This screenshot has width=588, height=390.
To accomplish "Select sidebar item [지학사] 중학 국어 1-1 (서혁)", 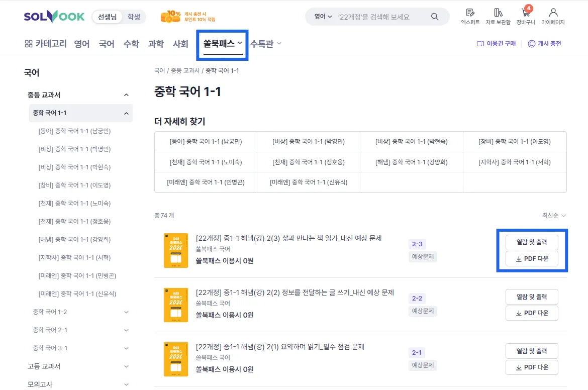I will tap(74, 258).
